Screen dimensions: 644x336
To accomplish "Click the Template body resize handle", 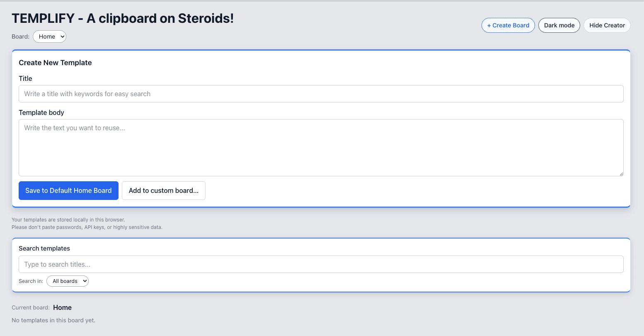I will coord(621,174).
